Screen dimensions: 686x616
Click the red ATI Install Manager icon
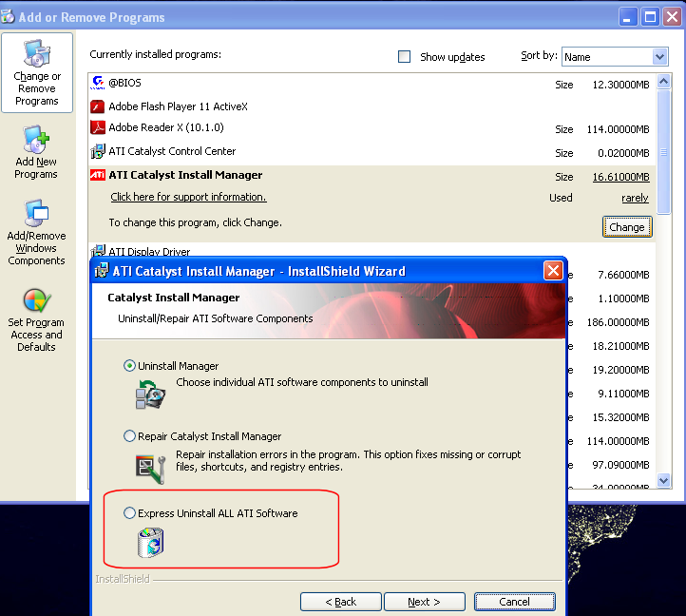98,175
